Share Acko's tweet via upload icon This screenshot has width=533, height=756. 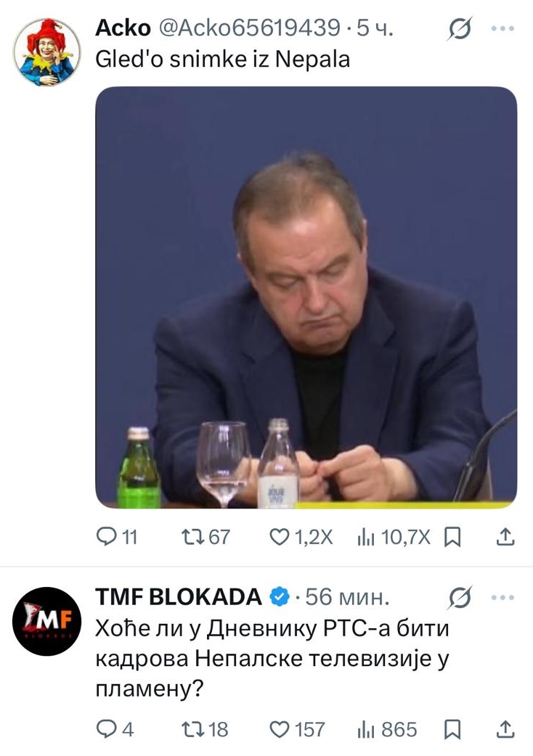[505, 536]
